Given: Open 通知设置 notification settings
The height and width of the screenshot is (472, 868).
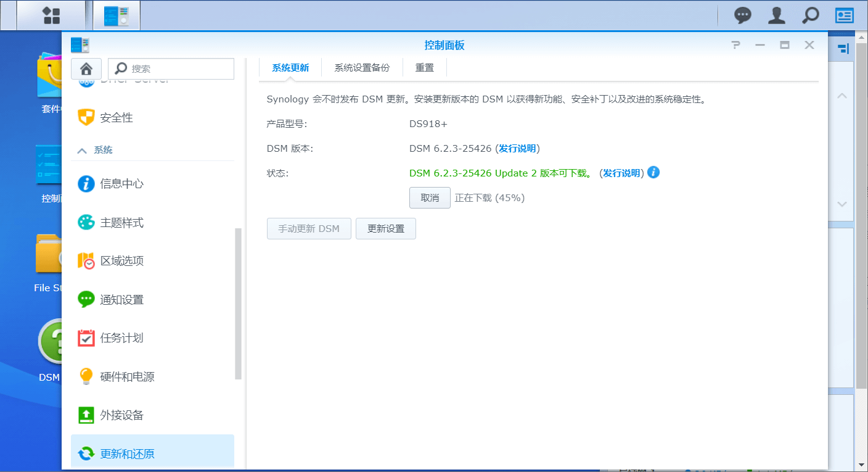Looking at the screenshot, I should [x=120, y=299].
